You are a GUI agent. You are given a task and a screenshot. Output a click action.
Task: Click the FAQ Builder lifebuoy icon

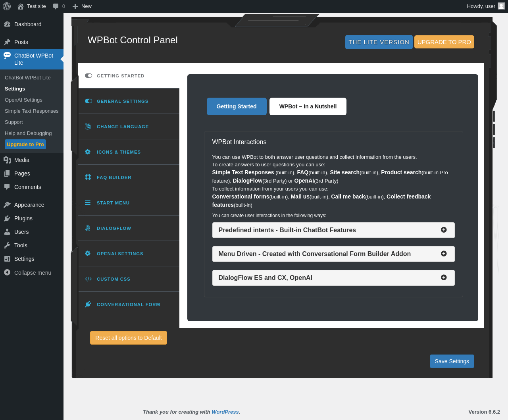pos(88,177)
